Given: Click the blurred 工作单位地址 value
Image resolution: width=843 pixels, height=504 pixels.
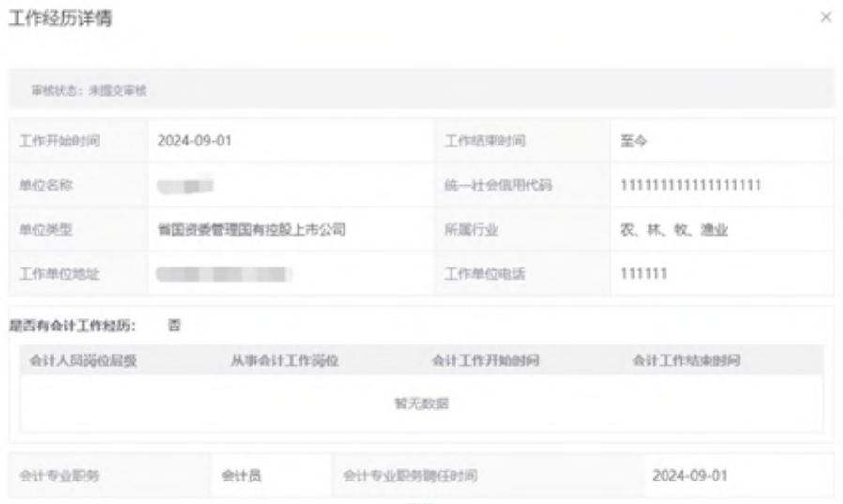Looking at the screenshot, I should [x=223, y=274].
